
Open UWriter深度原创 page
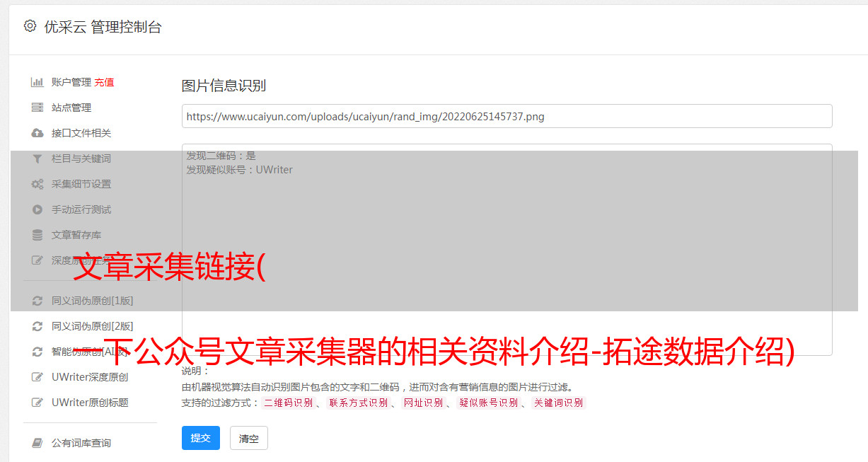pos(90,377)
